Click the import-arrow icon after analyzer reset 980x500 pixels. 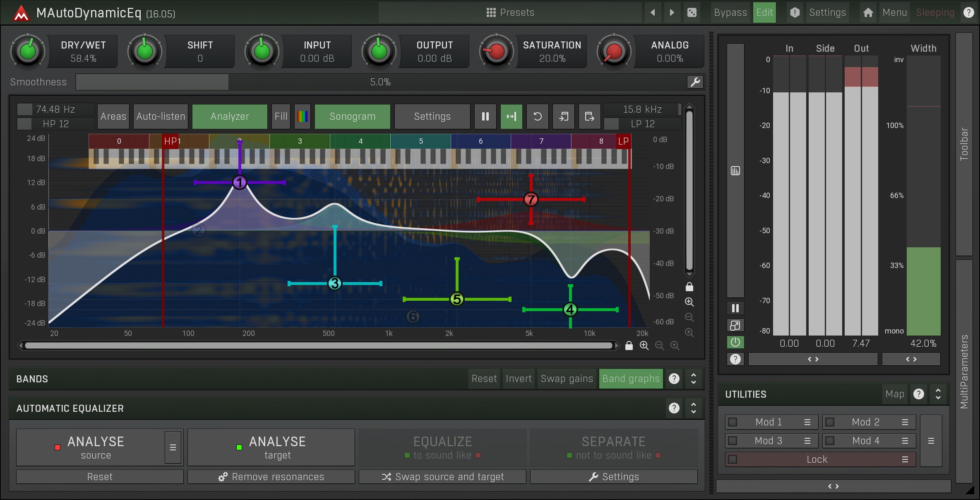pyautogui.click(x=564, y=116)
